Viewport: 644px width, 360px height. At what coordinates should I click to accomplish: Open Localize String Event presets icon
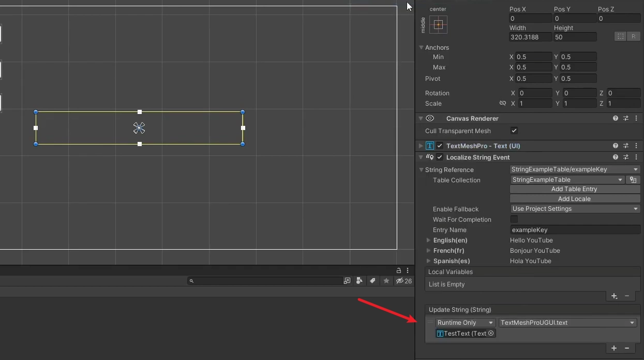(626, 157)
